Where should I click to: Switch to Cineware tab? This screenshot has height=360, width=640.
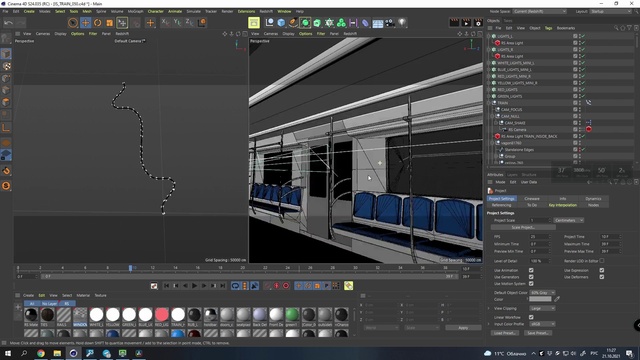coord(532,199)
